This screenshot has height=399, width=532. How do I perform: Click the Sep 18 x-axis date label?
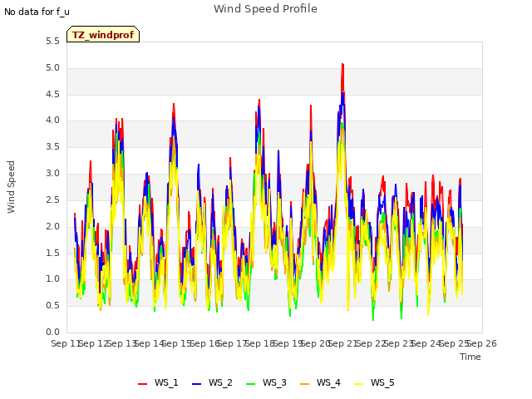click(x=261, y=343)
